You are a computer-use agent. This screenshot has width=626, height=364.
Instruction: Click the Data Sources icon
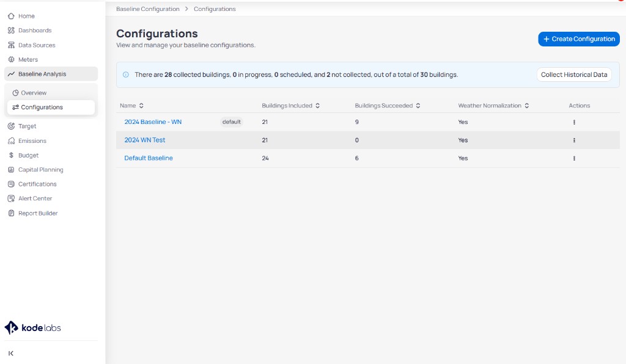pos(11,45)
